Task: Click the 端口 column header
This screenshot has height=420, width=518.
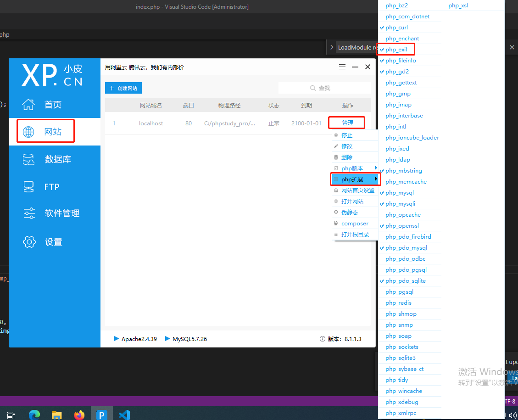Action: coord(188,106)
